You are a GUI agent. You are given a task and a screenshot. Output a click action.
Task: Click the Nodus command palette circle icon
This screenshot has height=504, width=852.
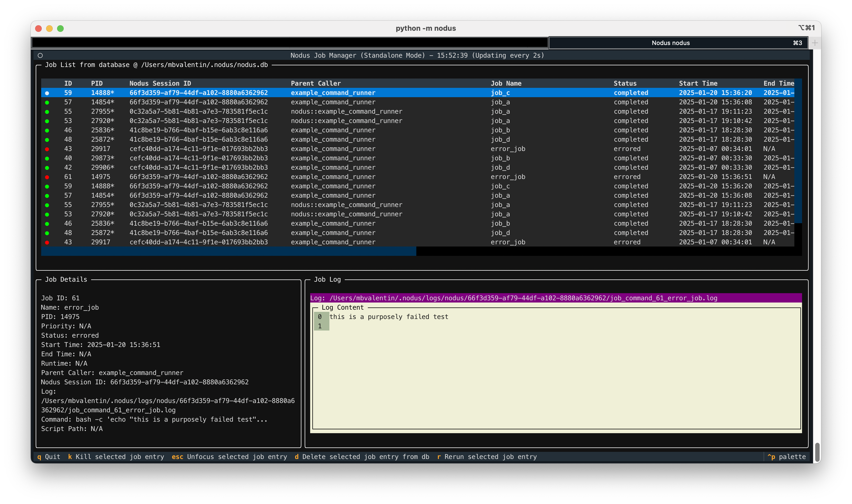pyautogui.click(x=40, y=55)
